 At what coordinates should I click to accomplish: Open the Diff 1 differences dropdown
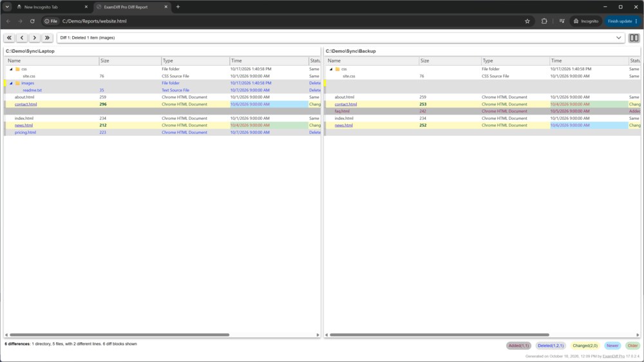(341, 38)
